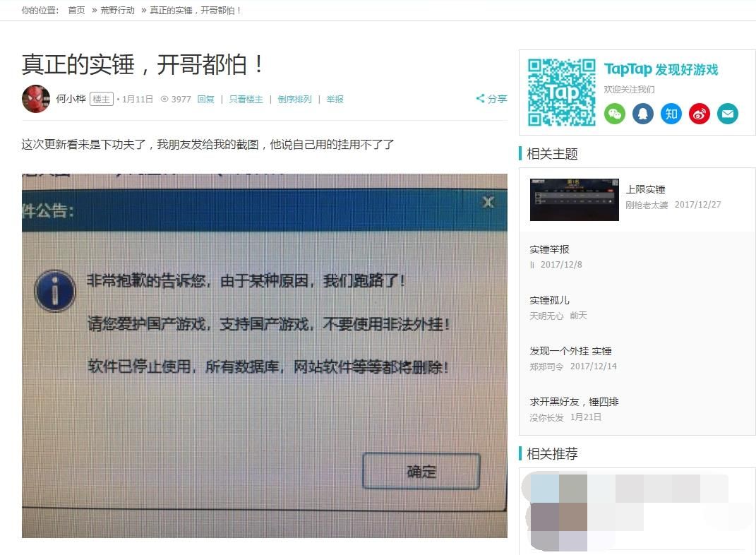756x555 pixels.
Task: Open the 上限实锤 thumbnail image
Action: pos(574,200)
